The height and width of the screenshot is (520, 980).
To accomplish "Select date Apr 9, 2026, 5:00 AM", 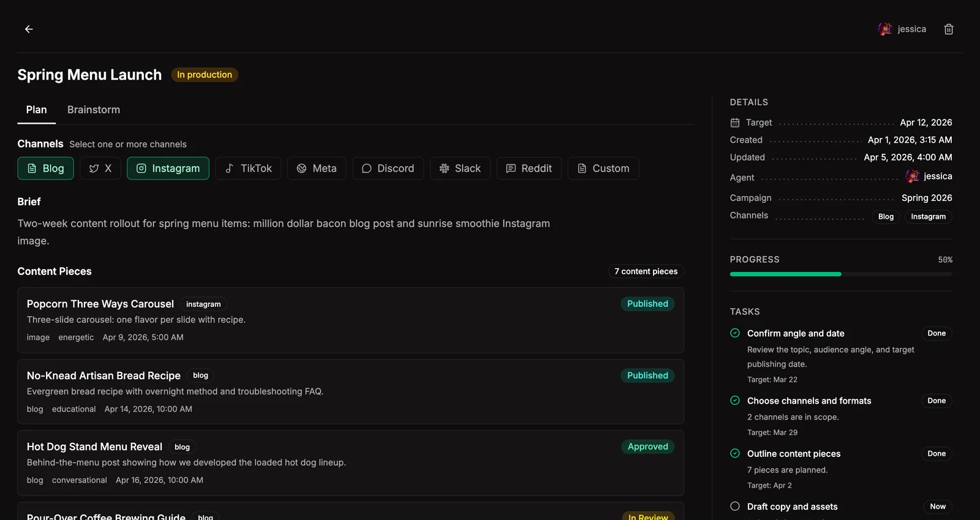I will (x=143, y=337).
